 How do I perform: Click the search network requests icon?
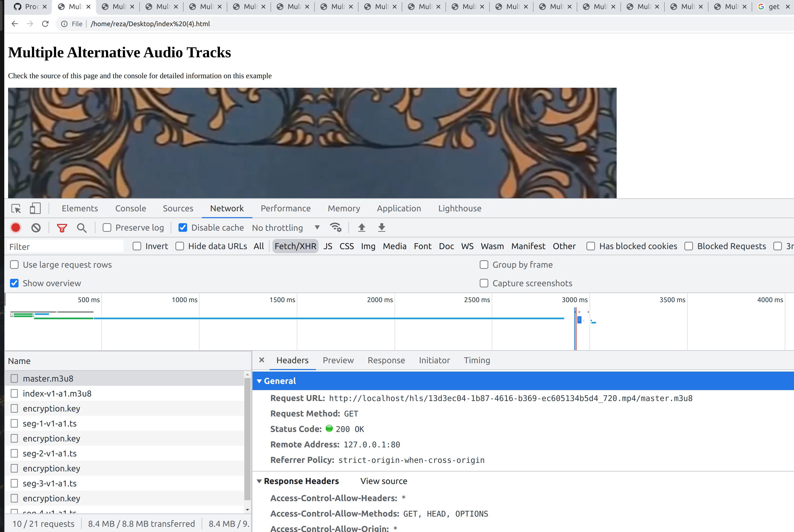pyautogui.click(x=82, y=228)
